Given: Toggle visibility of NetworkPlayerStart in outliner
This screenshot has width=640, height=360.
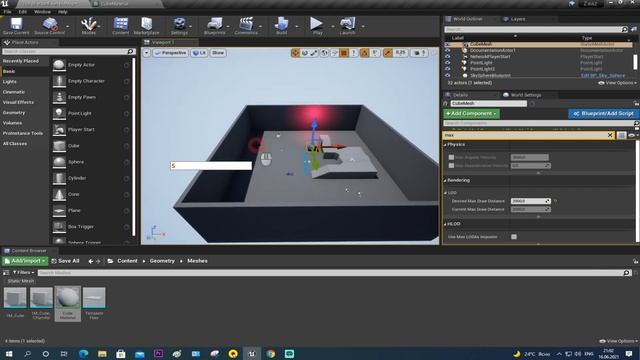Looking at the screenshot, I should 448,57.
